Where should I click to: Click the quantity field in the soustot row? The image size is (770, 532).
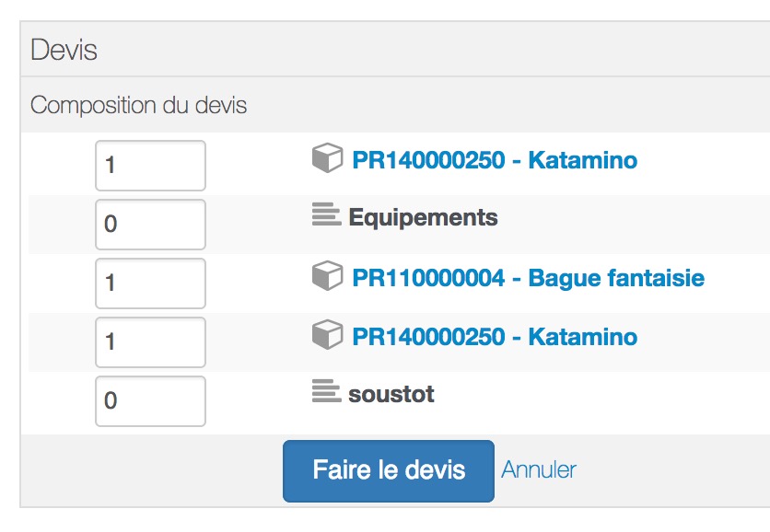(150, 401)
